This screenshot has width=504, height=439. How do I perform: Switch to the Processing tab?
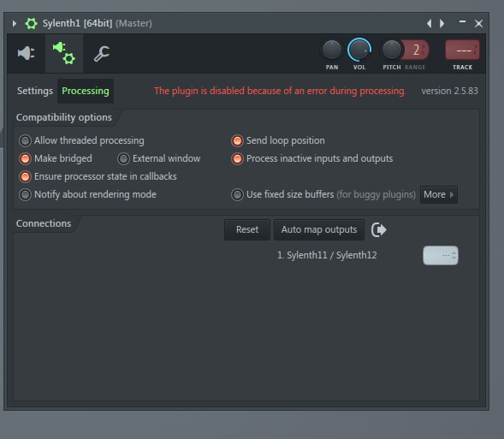coord(86,91)
